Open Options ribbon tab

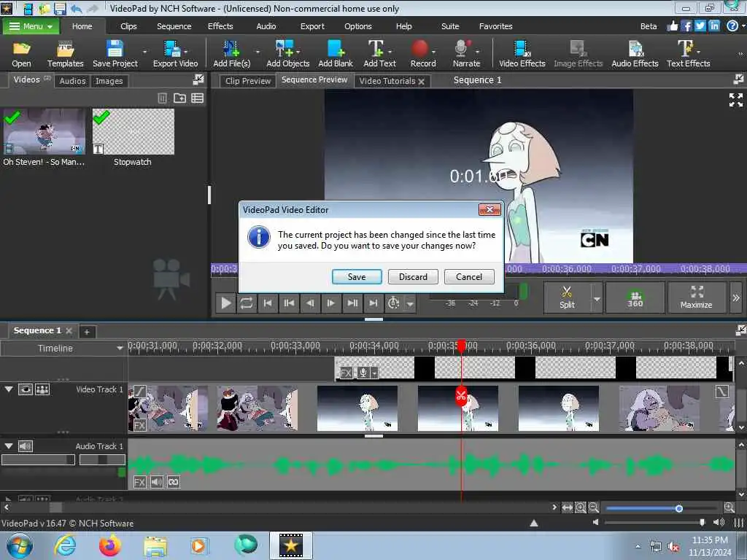pos(357,26)
